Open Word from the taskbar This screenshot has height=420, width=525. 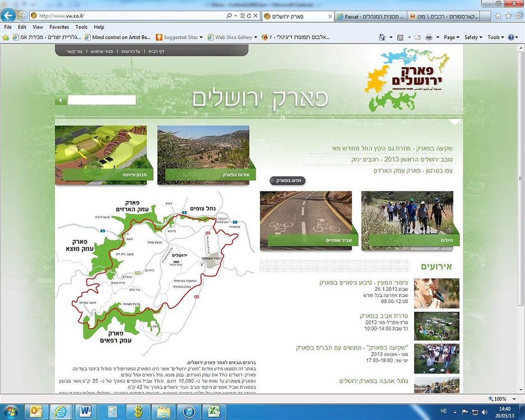pyautogui.click(x=86, y=412)
